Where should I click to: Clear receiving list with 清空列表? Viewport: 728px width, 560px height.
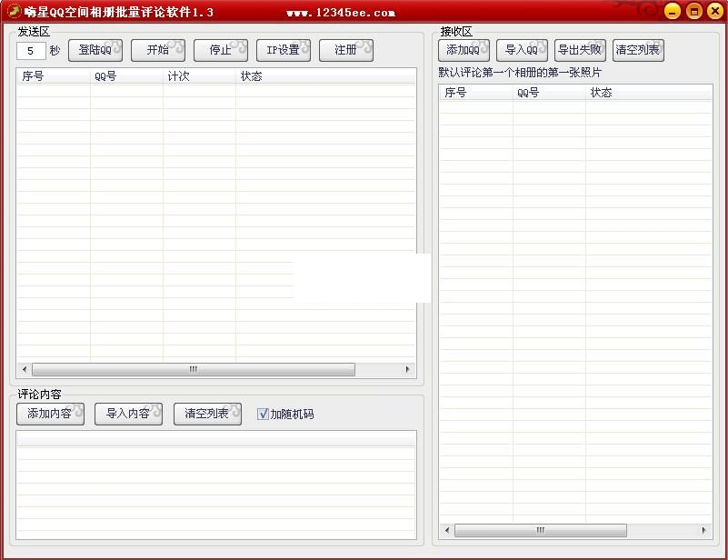click(638, 50)
